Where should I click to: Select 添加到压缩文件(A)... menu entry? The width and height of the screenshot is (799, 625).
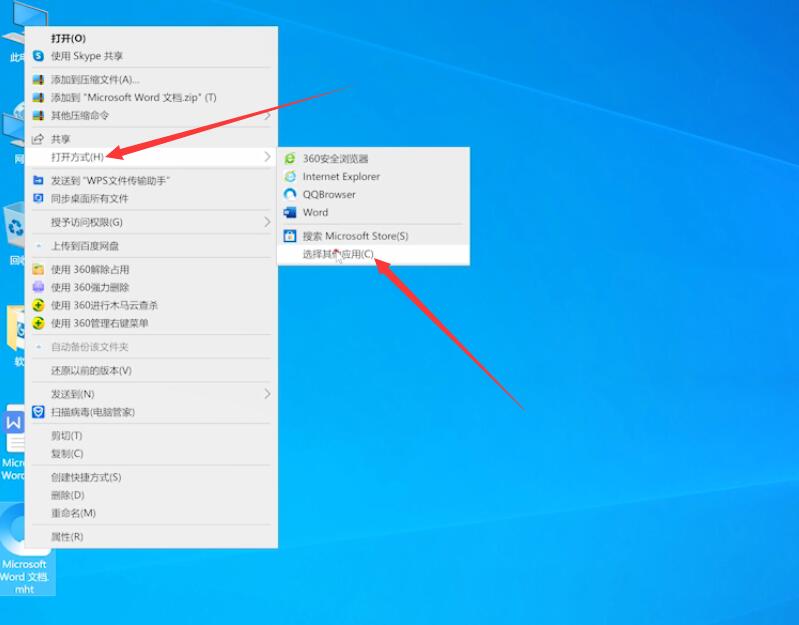click(x=151, y=79)
